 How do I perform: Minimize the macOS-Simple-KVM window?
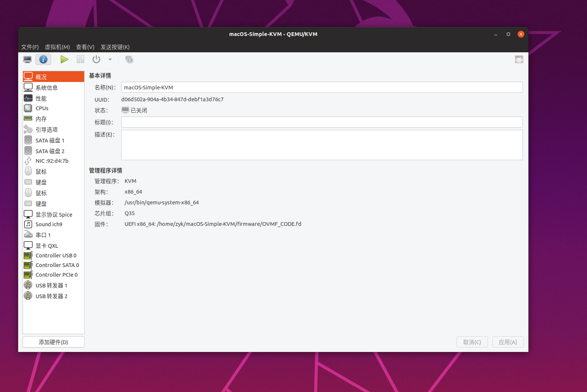(496, 34)
